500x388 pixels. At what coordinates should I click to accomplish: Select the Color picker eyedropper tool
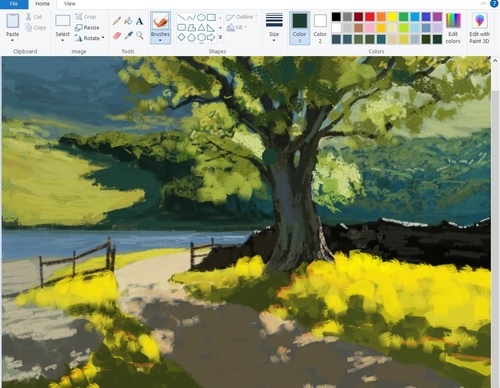pyautogui.click(x=128, y=35)
